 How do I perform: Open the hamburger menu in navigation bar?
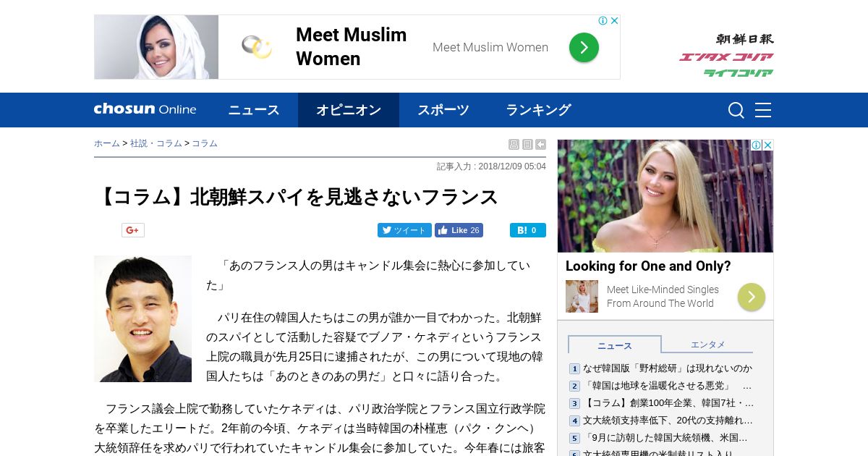pyautogui.click(x=763, y=110)
